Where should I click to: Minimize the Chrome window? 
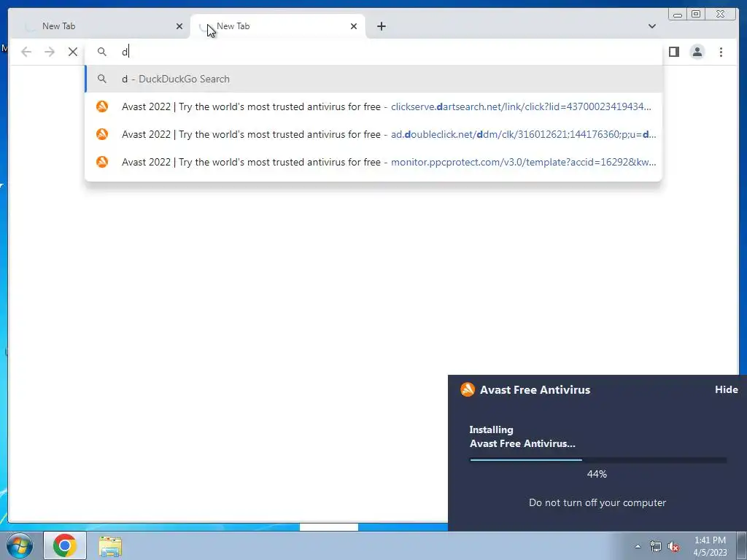[678, 15]
